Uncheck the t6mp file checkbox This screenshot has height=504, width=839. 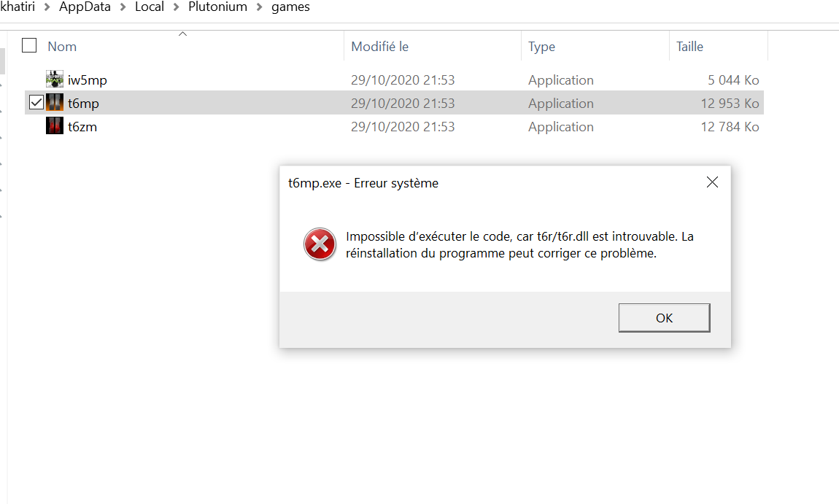point(36,103)
